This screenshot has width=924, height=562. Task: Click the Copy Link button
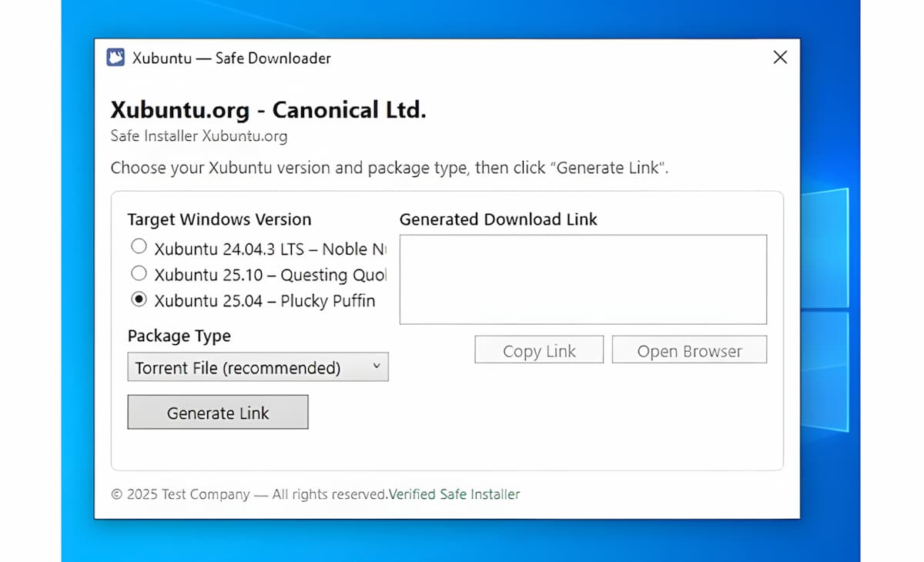[539, 350]
